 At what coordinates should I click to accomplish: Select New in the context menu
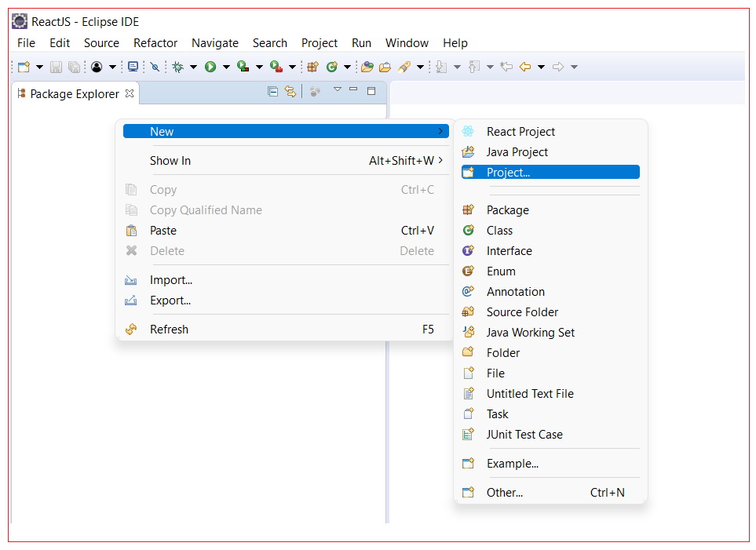point(286,131)
